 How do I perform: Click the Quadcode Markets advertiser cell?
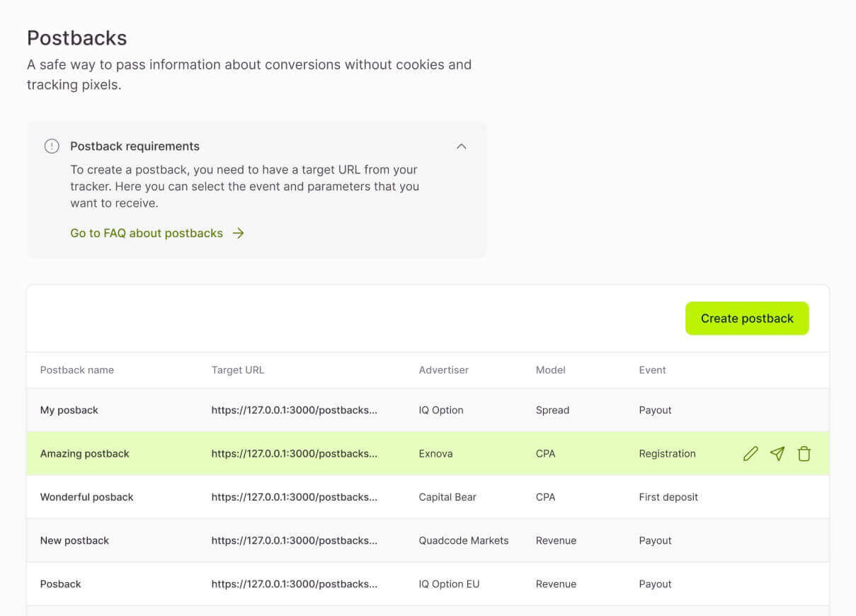[x=464, y=540]
